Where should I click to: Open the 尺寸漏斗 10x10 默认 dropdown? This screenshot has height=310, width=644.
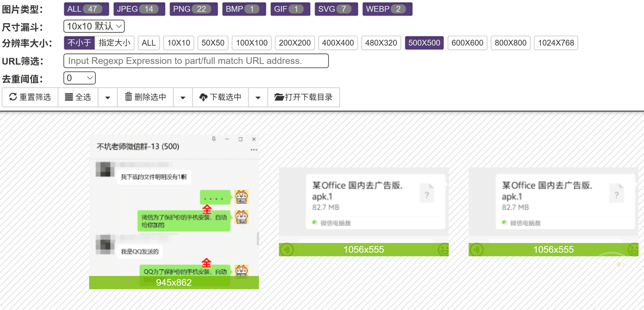[x=94, y=26]
